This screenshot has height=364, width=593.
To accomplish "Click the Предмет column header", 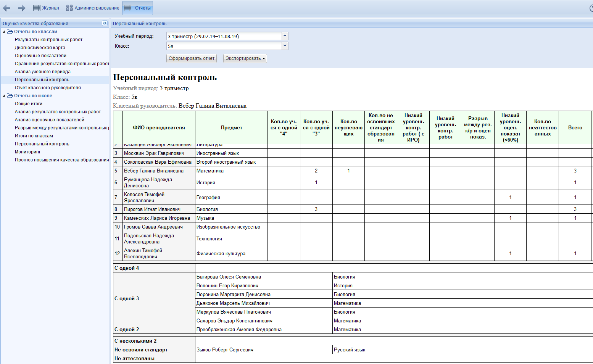I will click(231, 127).
